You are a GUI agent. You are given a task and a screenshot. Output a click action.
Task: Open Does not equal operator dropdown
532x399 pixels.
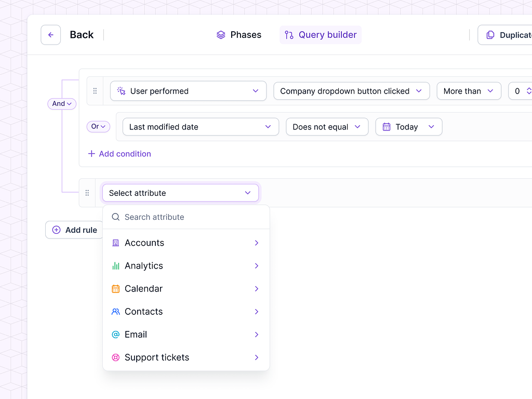click(x=327, y=127)
